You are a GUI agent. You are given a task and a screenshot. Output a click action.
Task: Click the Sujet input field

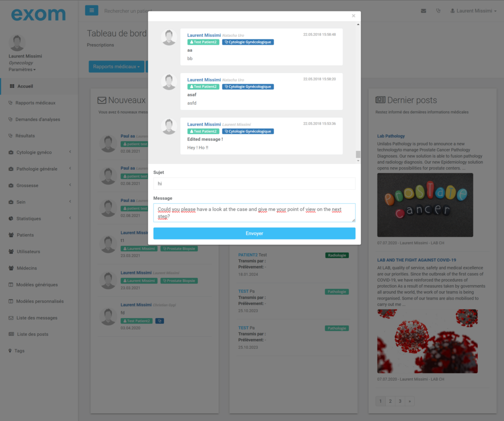point(254,183)
